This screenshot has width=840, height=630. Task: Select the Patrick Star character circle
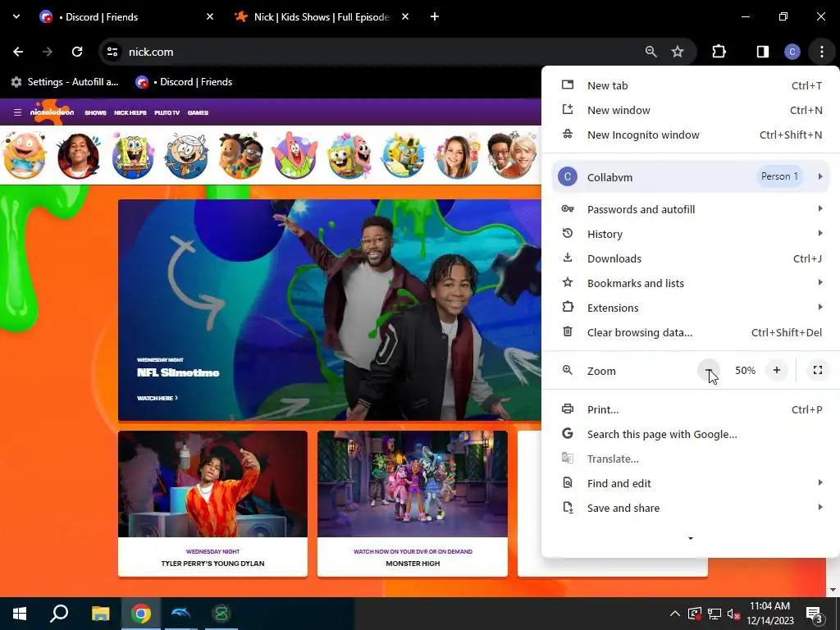point(294,155)
